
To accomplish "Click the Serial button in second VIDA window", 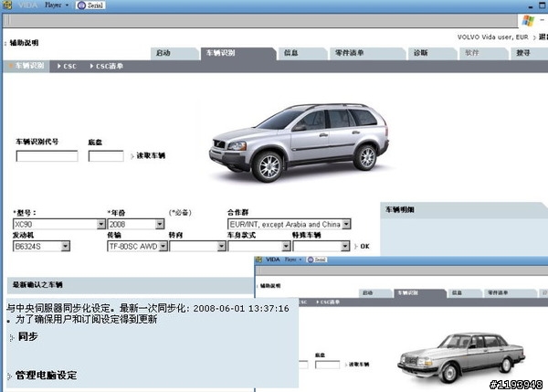I will coord(317,260).
